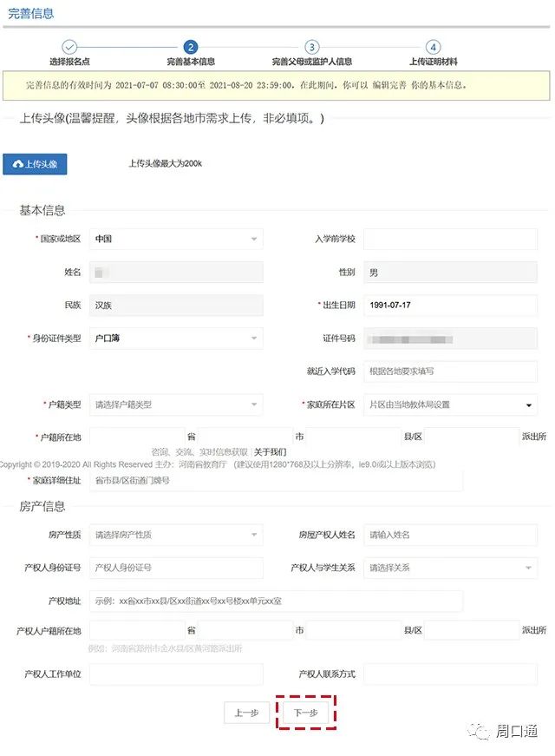Click step 2 circle for basic info
This screenshot has width=555, height=756.
191,47
